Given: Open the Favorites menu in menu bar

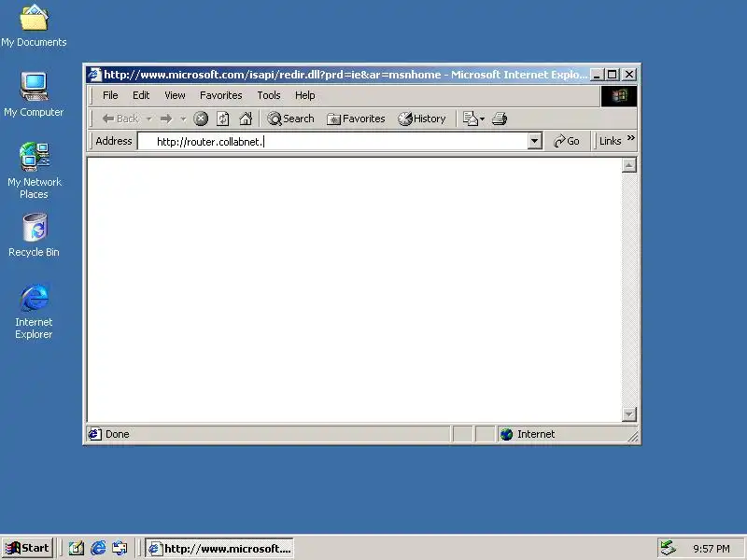Looking at the screenshot, I should [x=221, y=95].
